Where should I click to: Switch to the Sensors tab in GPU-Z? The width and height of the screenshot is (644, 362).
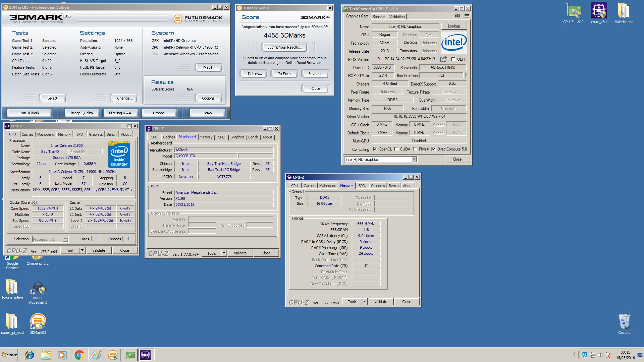[x=379, y=17]
